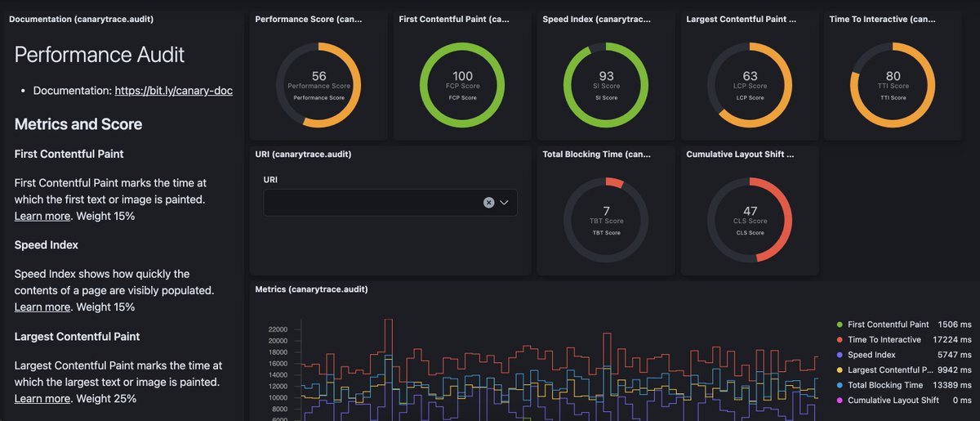Click the 17224 ms legend value

coord(953,339)
